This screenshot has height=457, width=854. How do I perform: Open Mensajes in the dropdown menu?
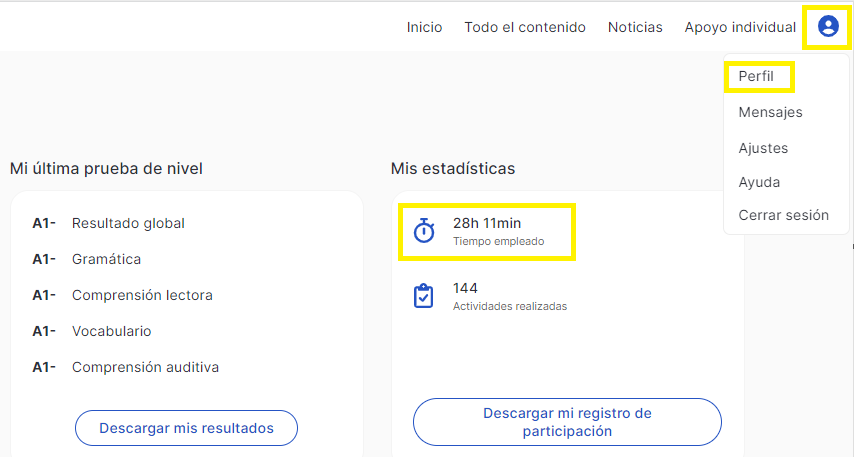770,112
